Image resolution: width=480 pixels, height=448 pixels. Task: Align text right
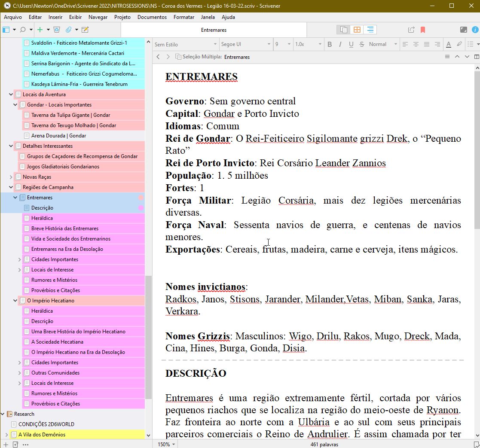coord(437,44)
